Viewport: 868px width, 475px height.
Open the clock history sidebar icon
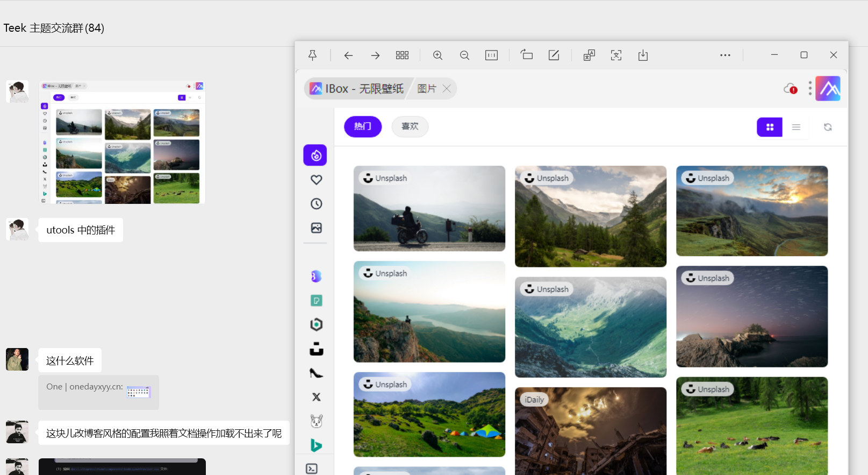pyautogui.click(x=316, y=204)
